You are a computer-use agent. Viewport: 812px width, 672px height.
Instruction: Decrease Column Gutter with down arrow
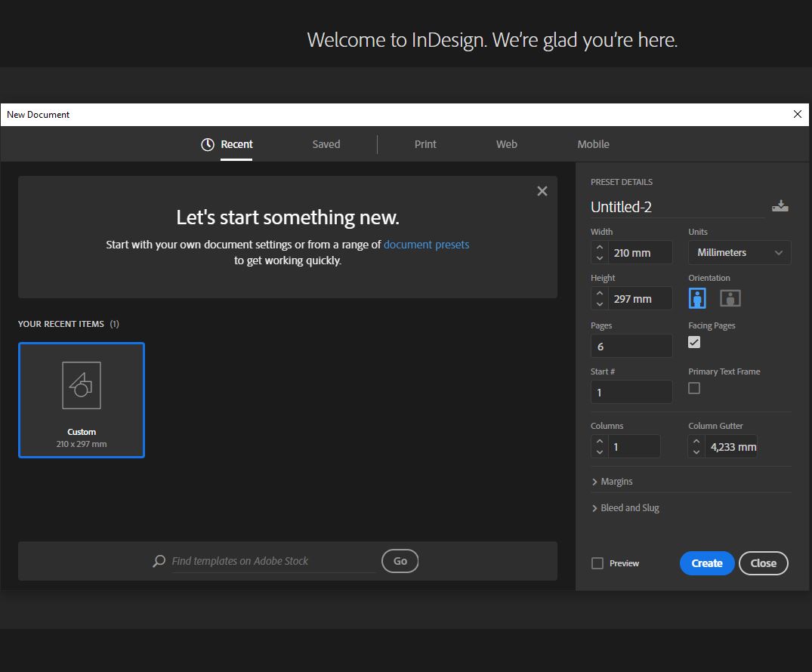coord(696,452)
